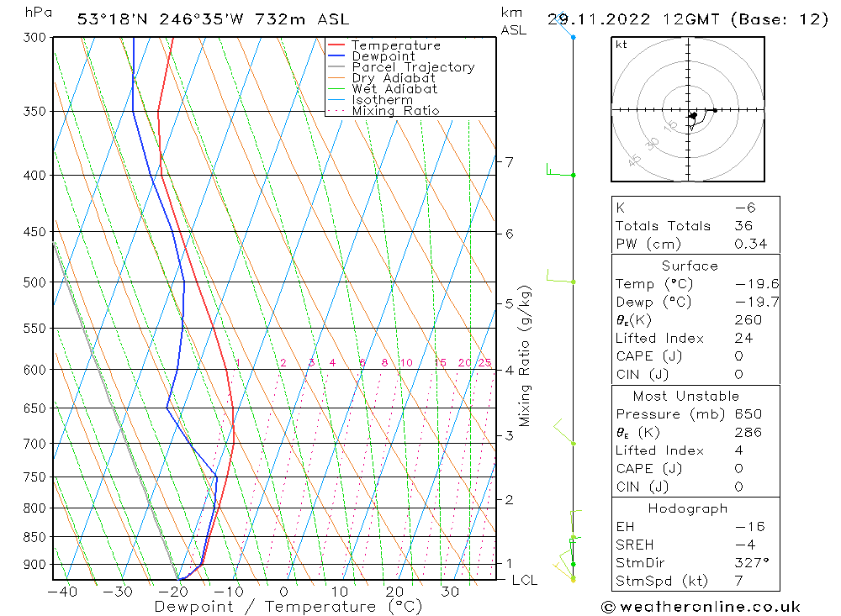The height and width of the screenshot is (616, 841).
Task: Click the StmDir value 327°
Action: [x=751, y=563]
